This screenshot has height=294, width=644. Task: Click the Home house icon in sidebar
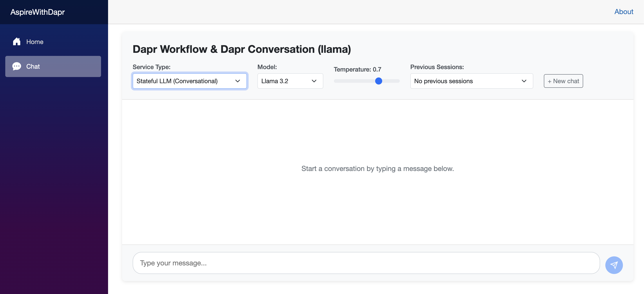pos(16,42)
